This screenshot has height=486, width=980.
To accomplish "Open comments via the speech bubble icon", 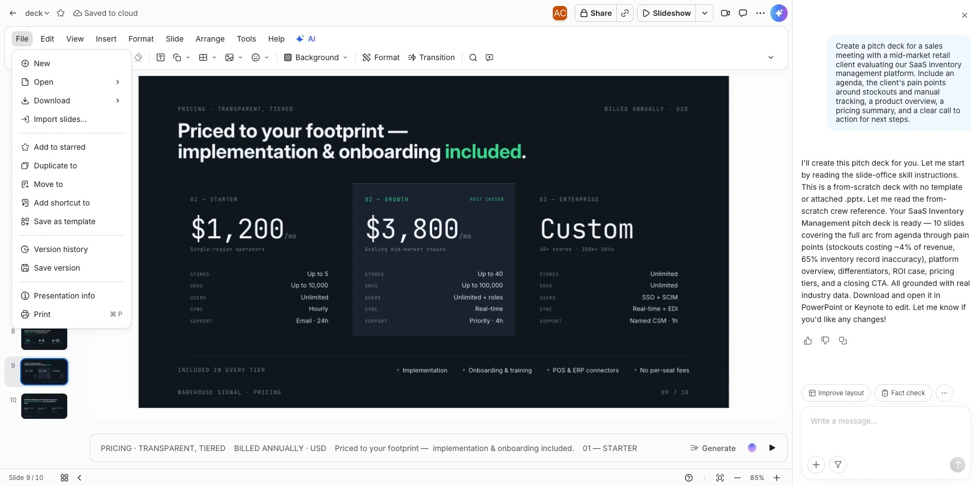I will tap(743, 13).
